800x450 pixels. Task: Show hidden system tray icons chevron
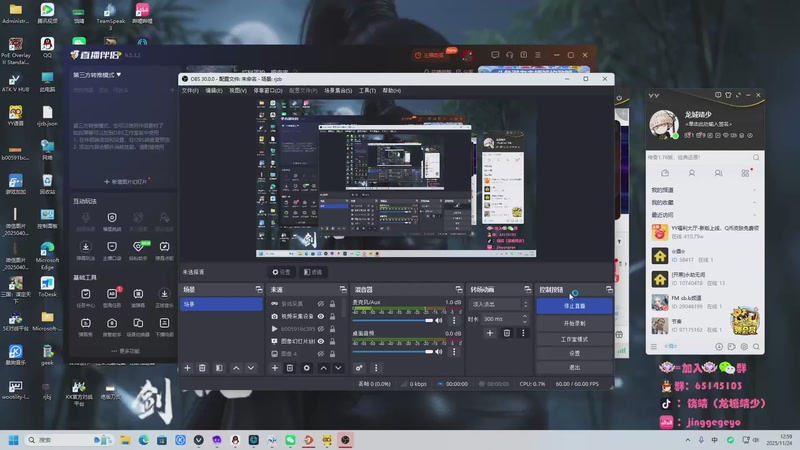tap(688, 440)
